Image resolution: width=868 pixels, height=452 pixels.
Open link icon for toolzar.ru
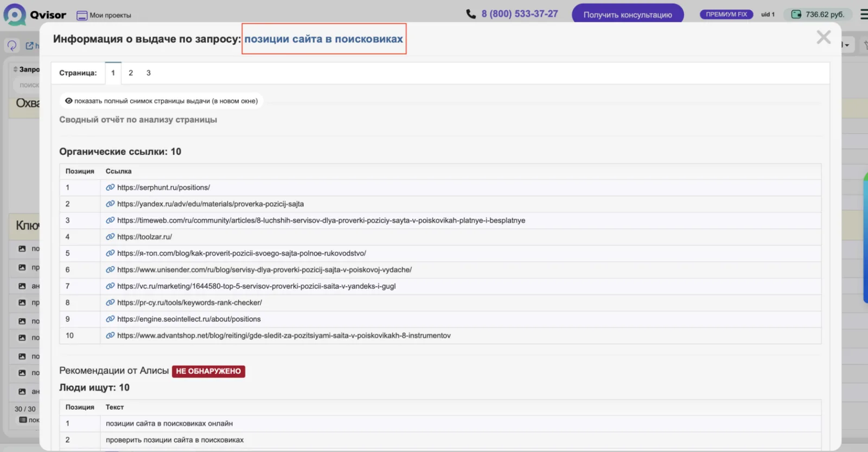pos(110,237)
